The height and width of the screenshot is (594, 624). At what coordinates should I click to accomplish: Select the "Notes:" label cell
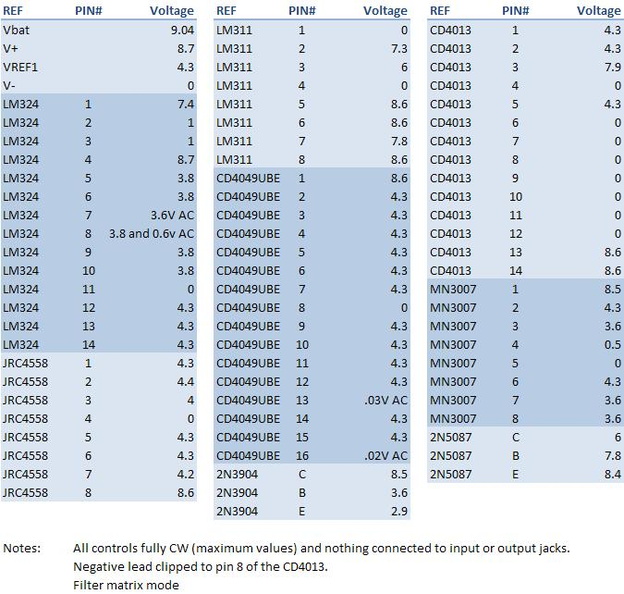(x=22, y=548)
